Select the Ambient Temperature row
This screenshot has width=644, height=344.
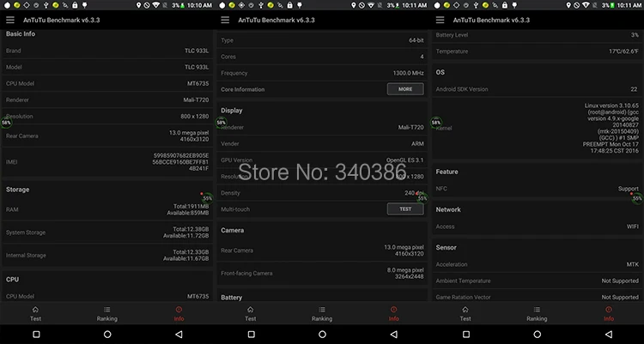coord(537,281)
